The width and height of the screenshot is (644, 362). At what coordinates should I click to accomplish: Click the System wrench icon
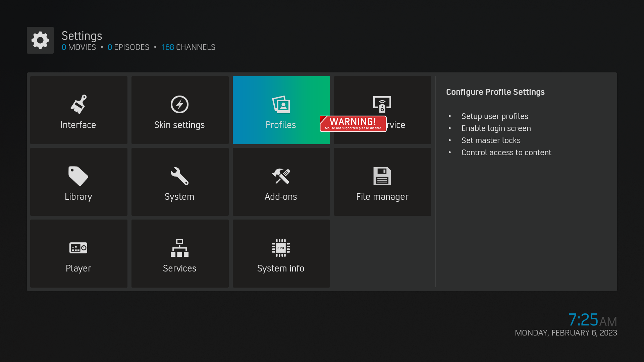click(179, 176)
